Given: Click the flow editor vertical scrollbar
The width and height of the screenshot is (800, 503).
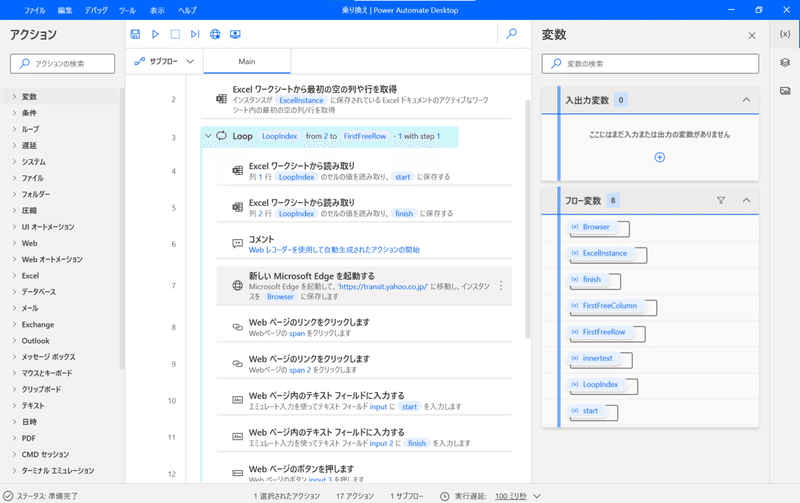Looking at the screenshot, I should click(x=528, y=218).
